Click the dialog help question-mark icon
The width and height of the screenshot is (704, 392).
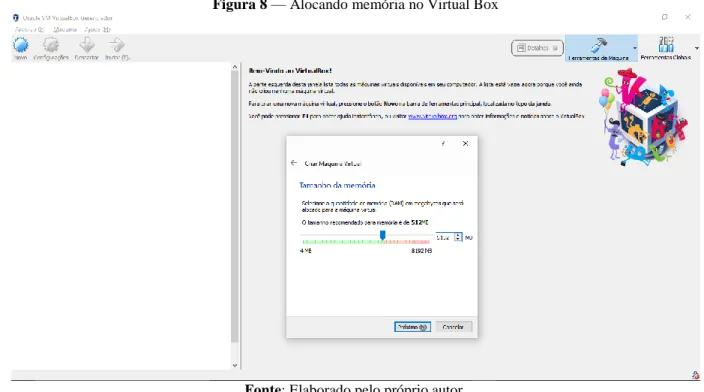tap(443, 144)
